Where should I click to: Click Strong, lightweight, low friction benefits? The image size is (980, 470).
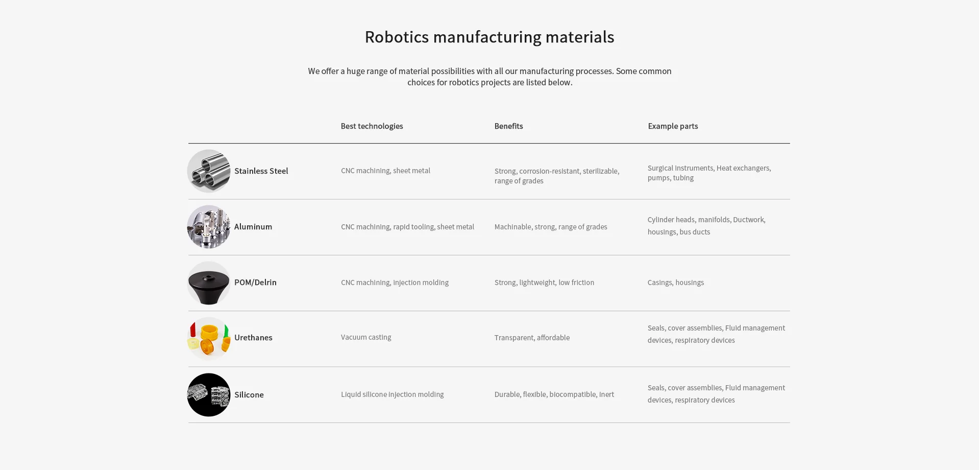point(544,283)
